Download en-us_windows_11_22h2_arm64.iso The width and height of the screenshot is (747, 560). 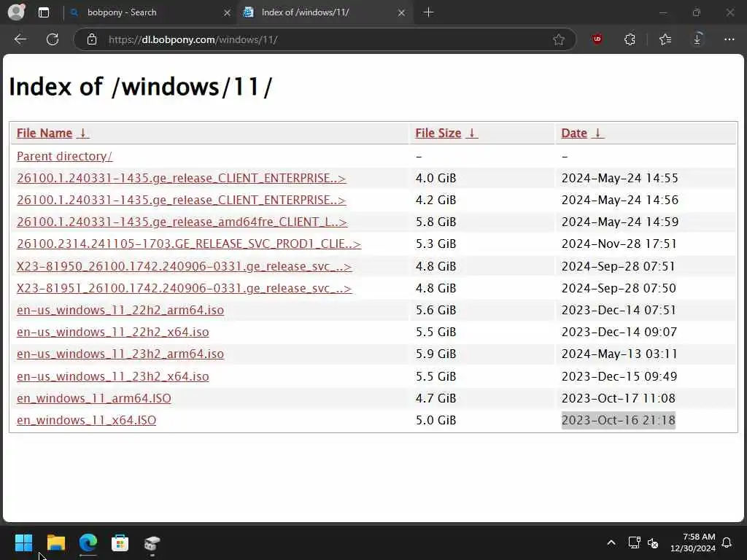pos(120,310)
